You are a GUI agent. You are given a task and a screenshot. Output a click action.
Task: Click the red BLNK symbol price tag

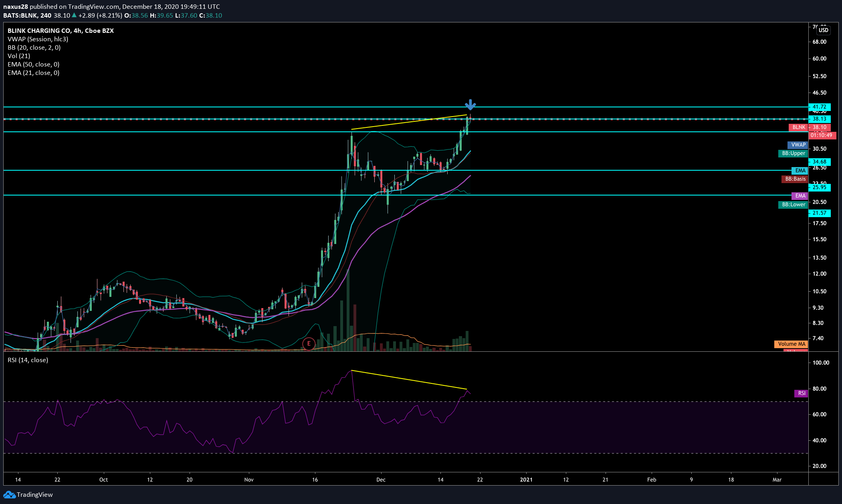(x=799, y=127)
